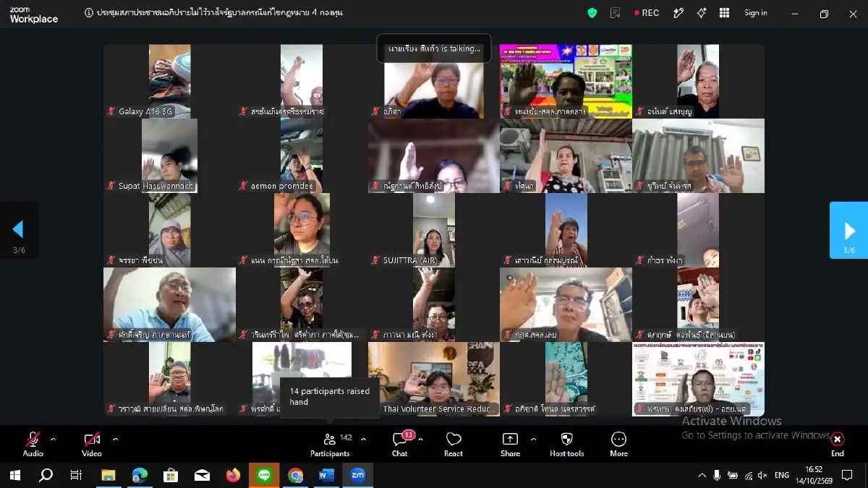Open the AI Companion sparkle icon

[x=701, y=12]
